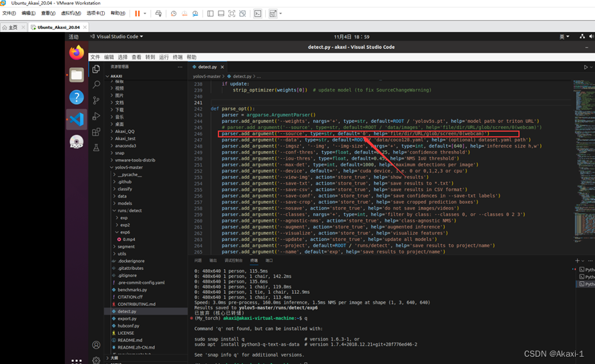Open input language 英 menu
This screenshot has width=595, height=364.
point(564,37)
